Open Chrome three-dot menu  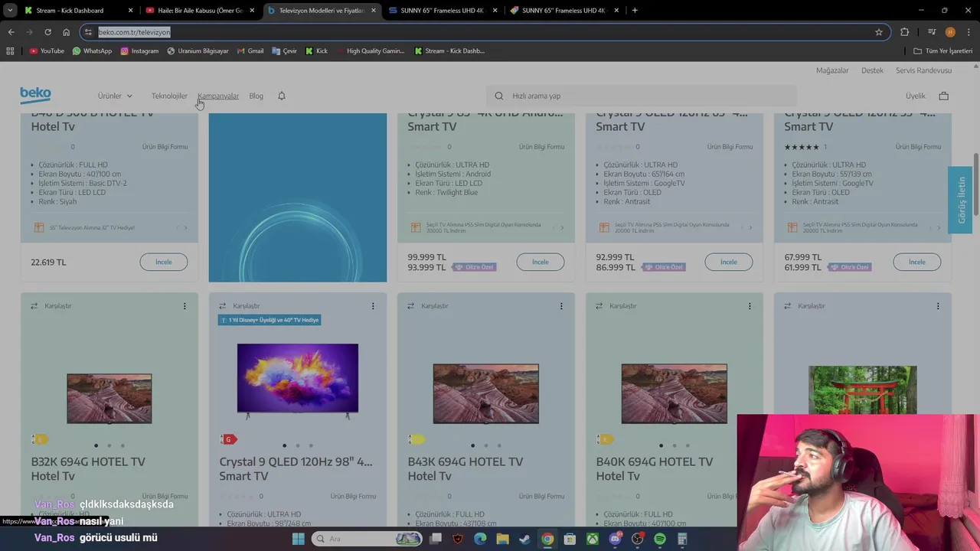969,32
